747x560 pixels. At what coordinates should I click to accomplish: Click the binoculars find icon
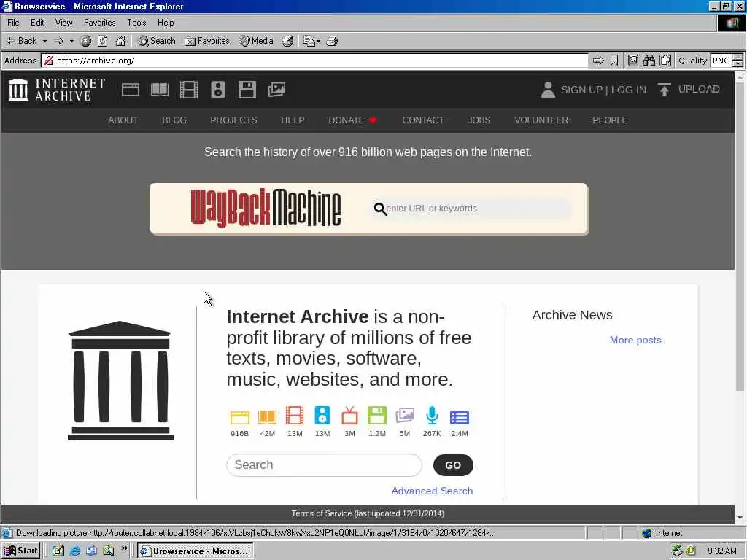coord(649,61)
